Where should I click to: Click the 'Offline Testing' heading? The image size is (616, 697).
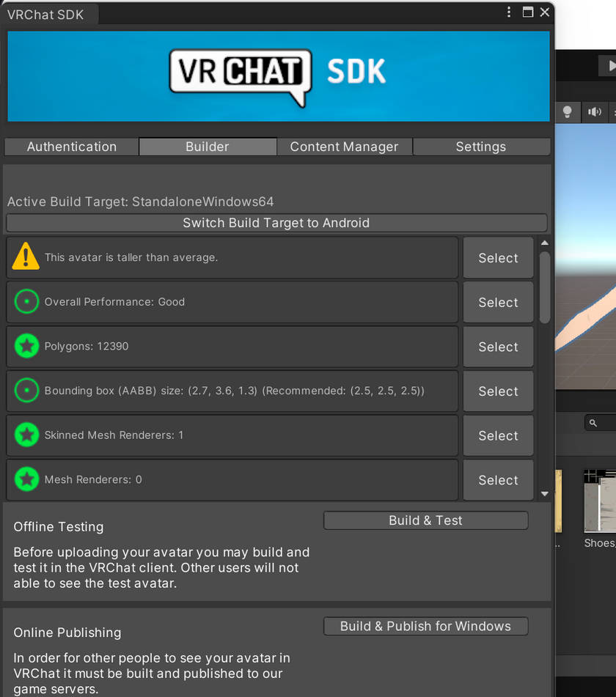[x=58, y=527]
